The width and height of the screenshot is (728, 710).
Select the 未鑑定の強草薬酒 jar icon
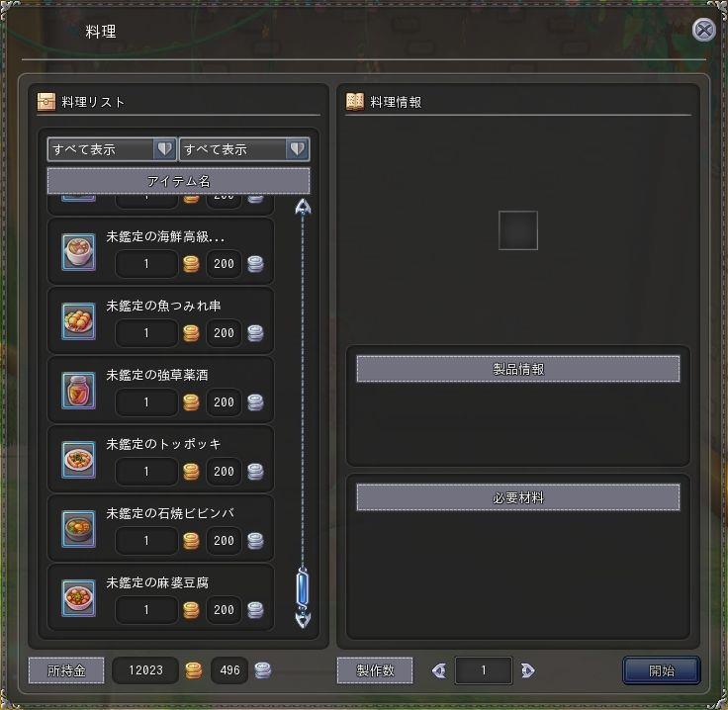pos(78,391)
